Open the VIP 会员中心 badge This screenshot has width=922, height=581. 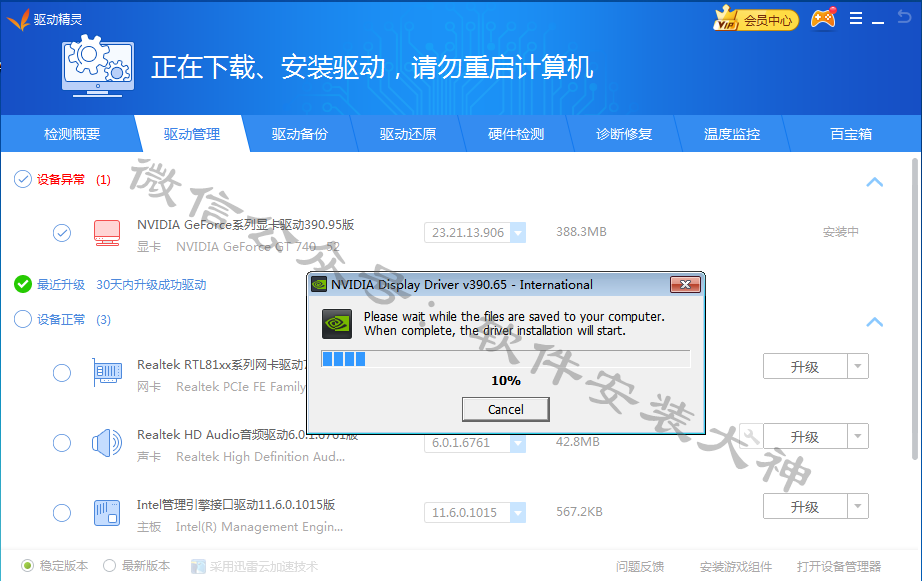pyautogui.click(x=756, y=19)
